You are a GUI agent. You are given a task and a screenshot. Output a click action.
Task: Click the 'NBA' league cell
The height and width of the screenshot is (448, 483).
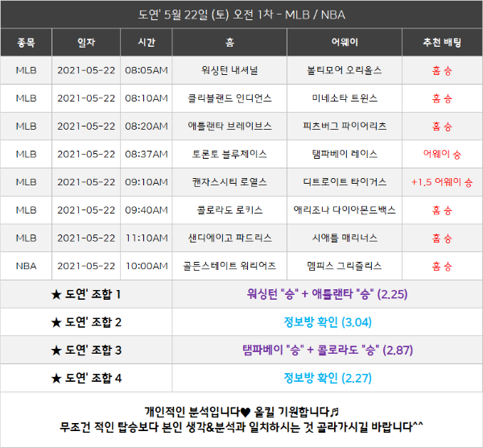(x=27, y=266)
